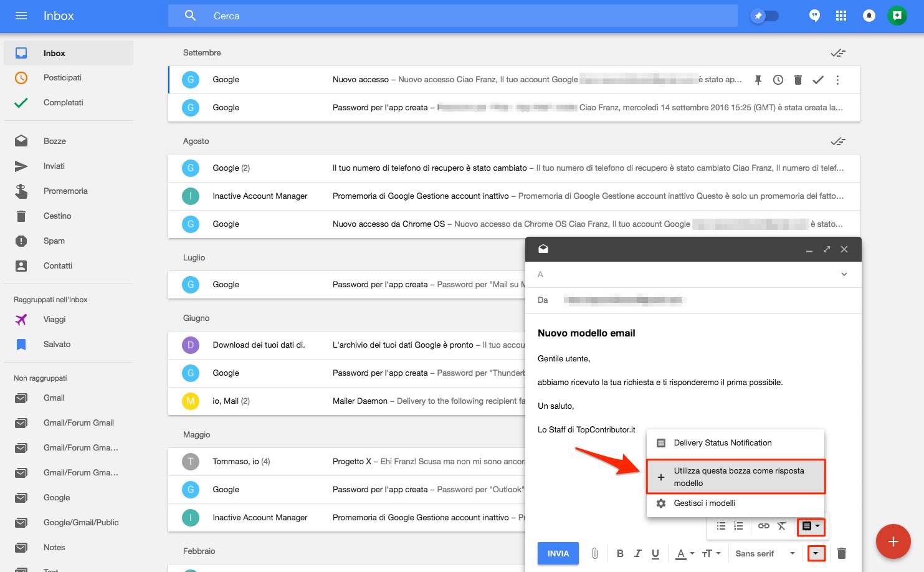Open Notes label in sidebar
The width and height of the screenshot is (924, 572).
(69, 548)
